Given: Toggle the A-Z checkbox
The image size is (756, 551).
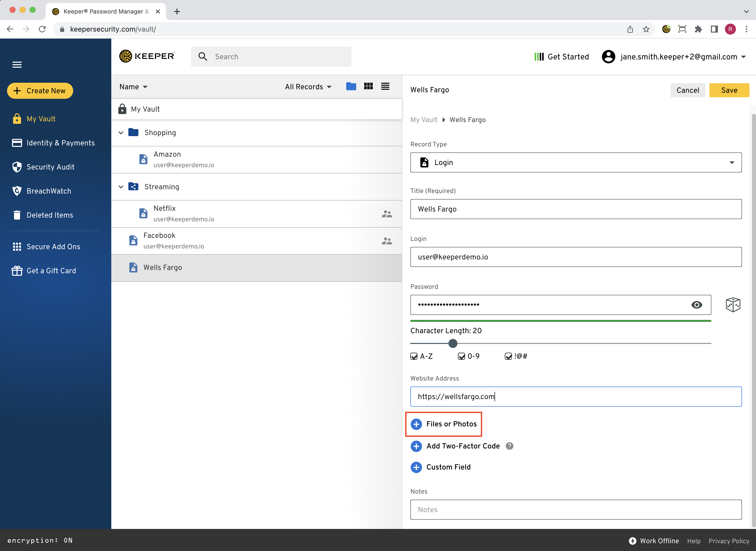Looking at the screenshot, I should 414,356.
